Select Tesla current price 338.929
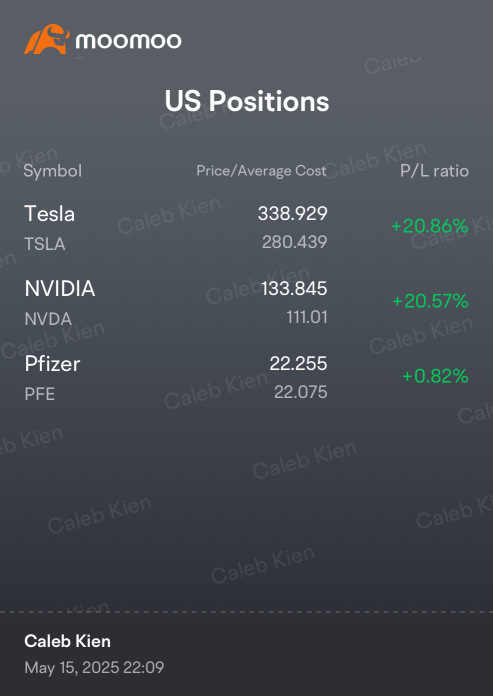 (x=292, y=214)
